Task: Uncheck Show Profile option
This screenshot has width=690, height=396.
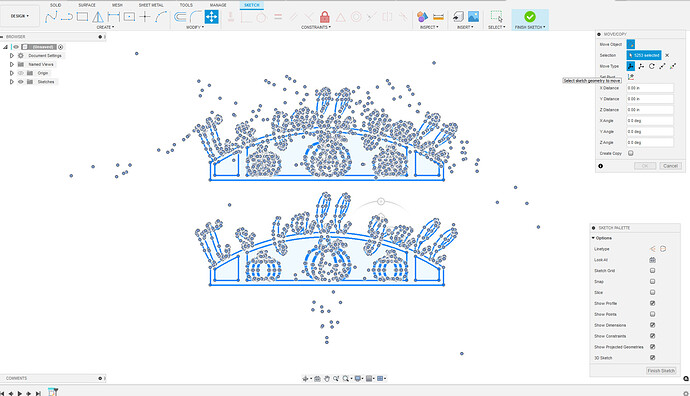Action: click(652, 303)
